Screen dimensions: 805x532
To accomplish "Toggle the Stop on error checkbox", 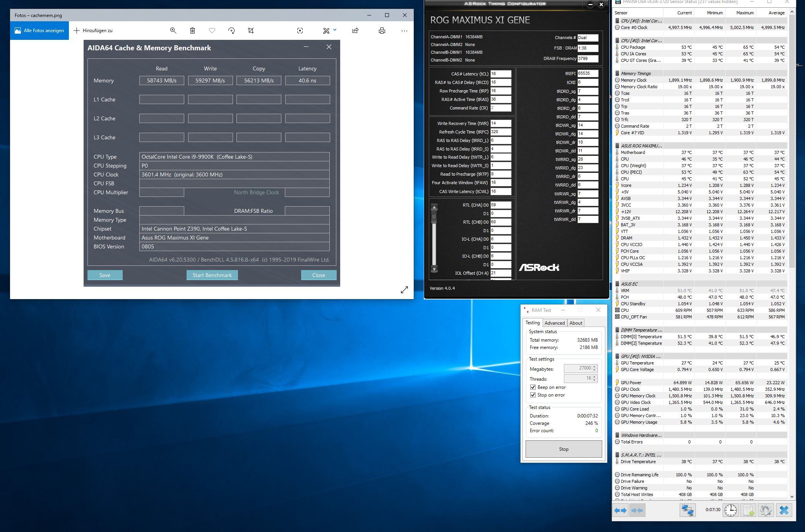I will tap(533, 395).
